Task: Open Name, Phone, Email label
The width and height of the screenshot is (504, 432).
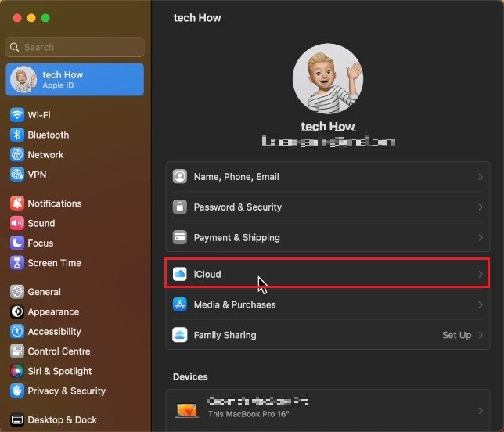Action: (236, 176)
